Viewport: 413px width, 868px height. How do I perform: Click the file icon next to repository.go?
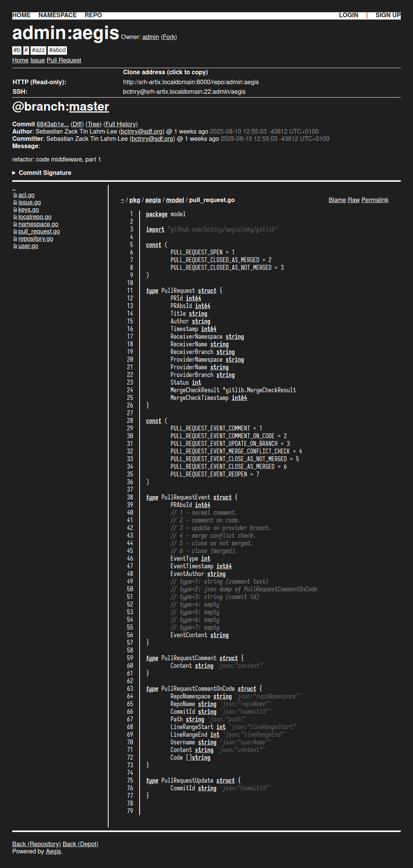point(15,239)
